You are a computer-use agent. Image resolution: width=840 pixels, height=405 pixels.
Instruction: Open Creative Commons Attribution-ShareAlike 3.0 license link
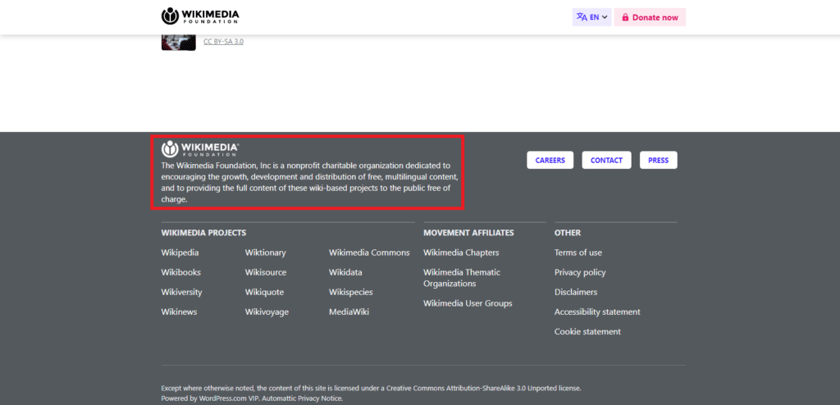coord(483,388)
